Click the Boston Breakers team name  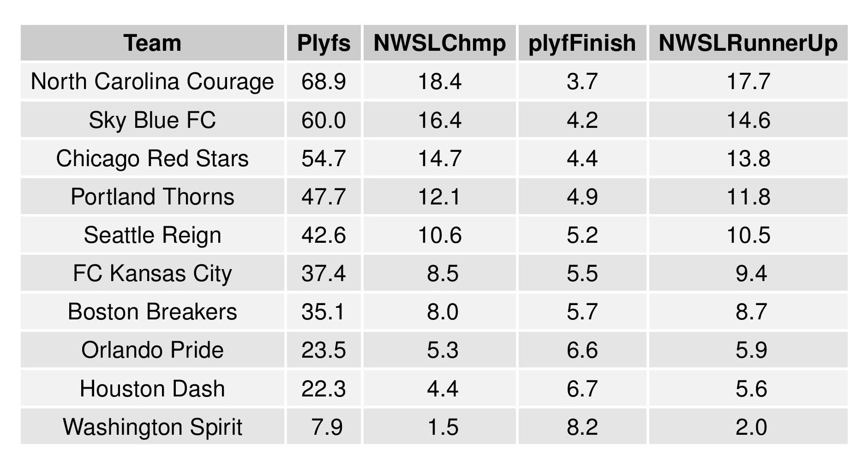tap(152, 312)
